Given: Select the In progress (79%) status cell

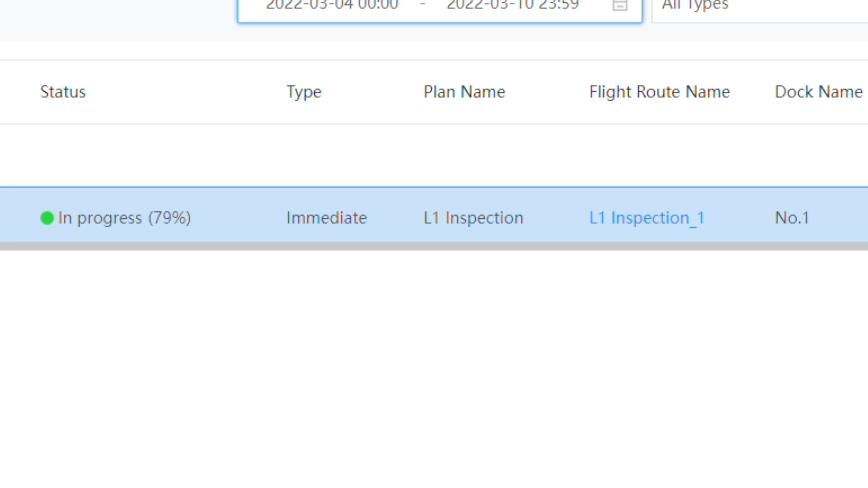Looking at the screenshot, I should pyautogui.click(x=116, y=218).
